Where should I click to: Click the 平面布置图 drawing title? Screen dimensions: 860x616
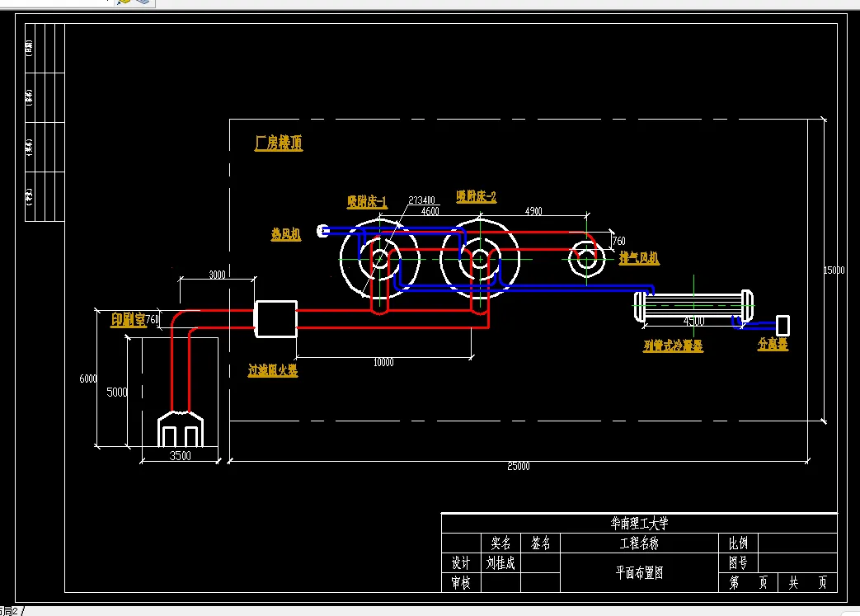pos(640,572)
